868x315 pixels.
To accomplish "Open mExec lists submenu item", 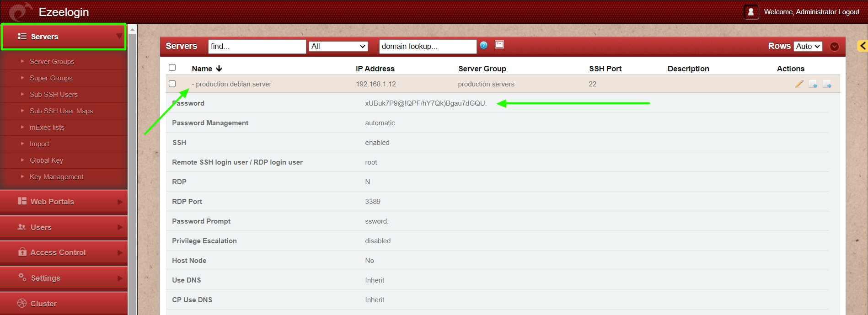I will tap(47, 128).
